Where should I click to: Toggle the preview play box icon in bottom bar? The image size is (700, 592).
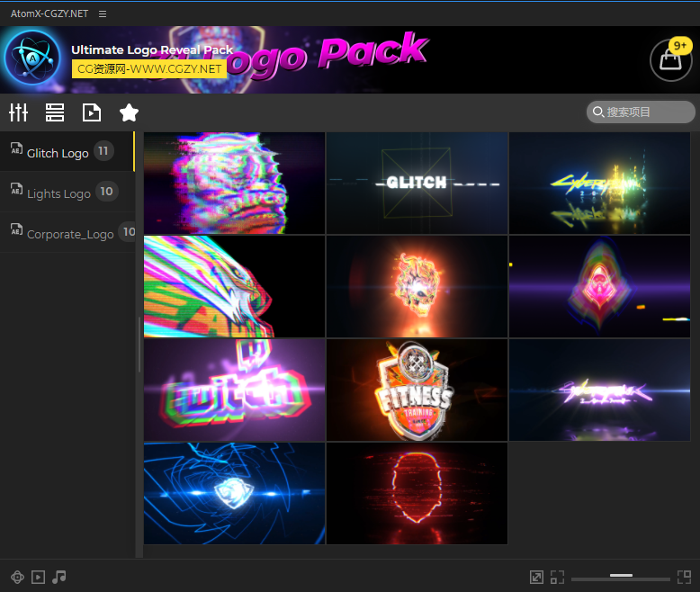39,578
